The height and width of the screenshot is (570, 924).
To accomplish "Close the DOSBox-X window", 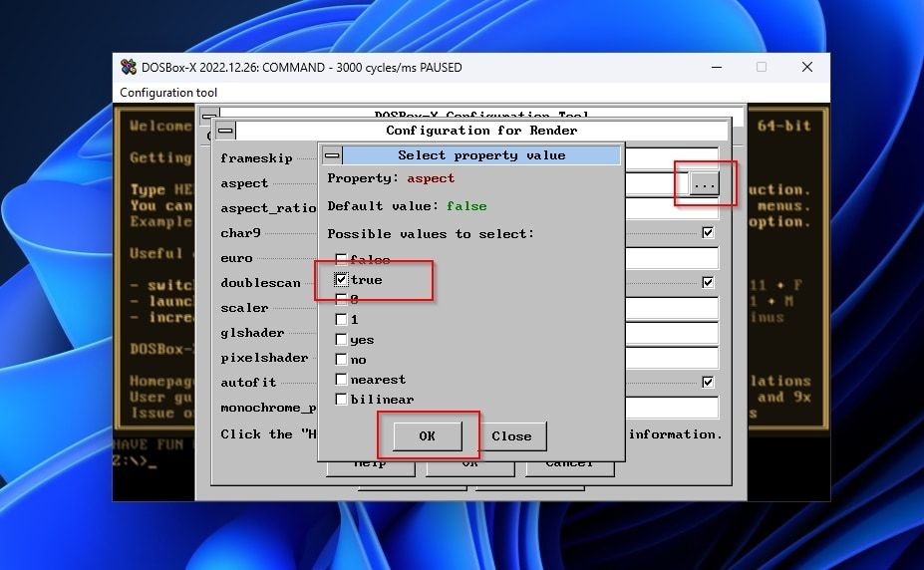I will (x=807, y=67).
